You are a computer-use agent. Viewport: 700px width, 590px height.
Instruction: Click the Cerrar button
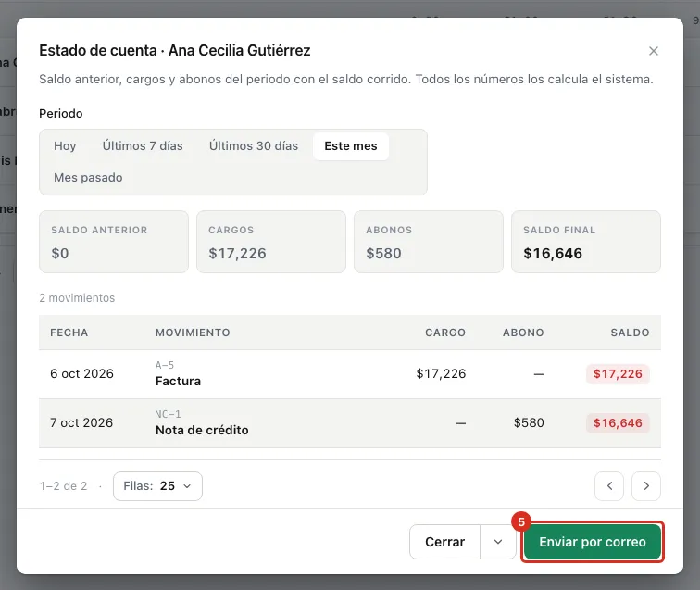[444, 542]
